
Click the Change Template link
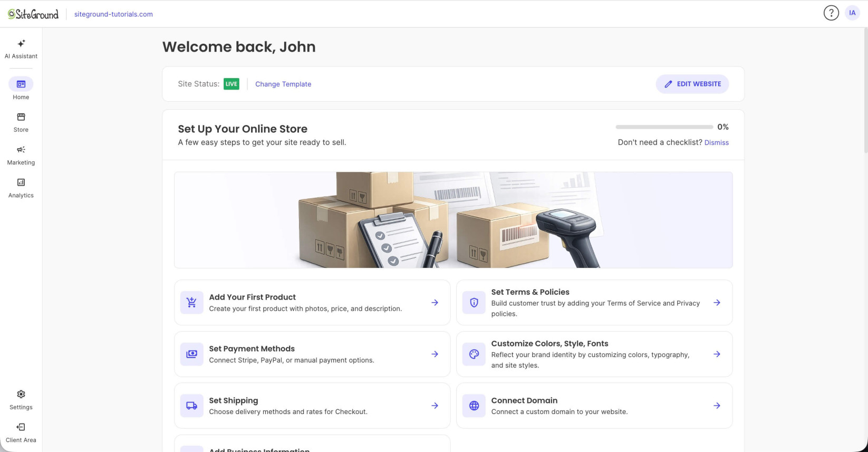click(x=283, y=84)
